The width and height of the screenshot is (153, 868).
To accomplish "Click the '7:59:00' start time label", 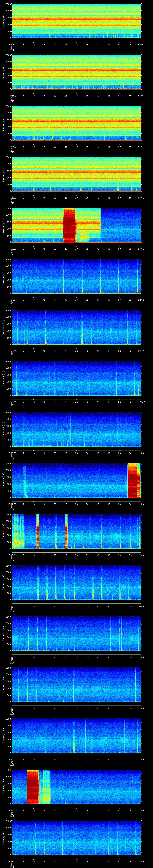I will [x=12, y=402].
